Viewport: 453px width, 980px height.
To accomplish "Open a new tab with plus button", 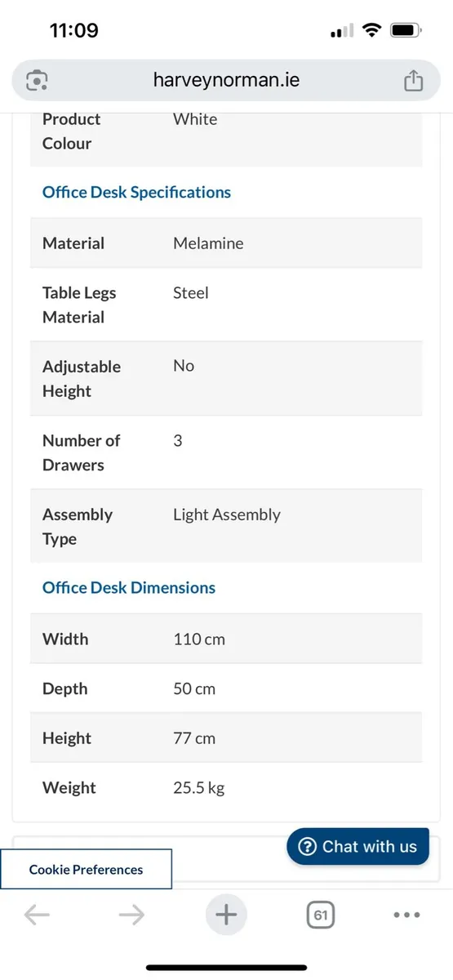I will coord(226,915).
